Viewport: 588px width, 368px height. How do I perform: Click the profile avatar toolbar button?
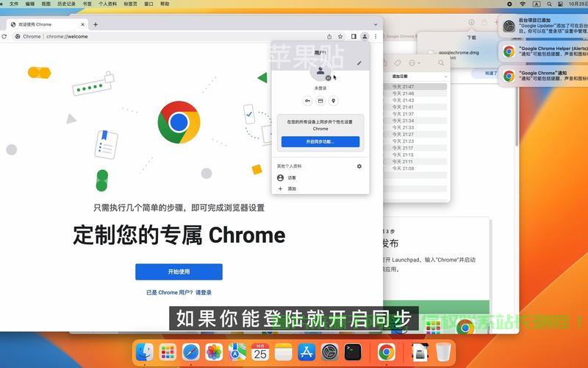click(365, 36)
